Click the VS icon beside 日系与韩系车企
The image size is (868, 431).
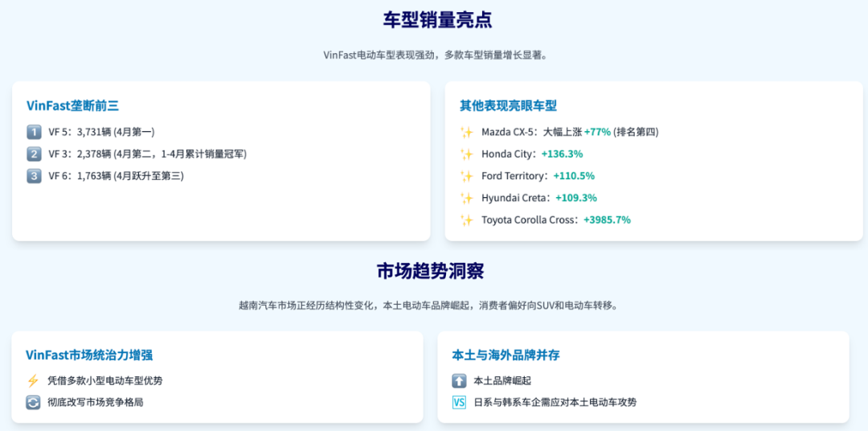coord(459,402)
